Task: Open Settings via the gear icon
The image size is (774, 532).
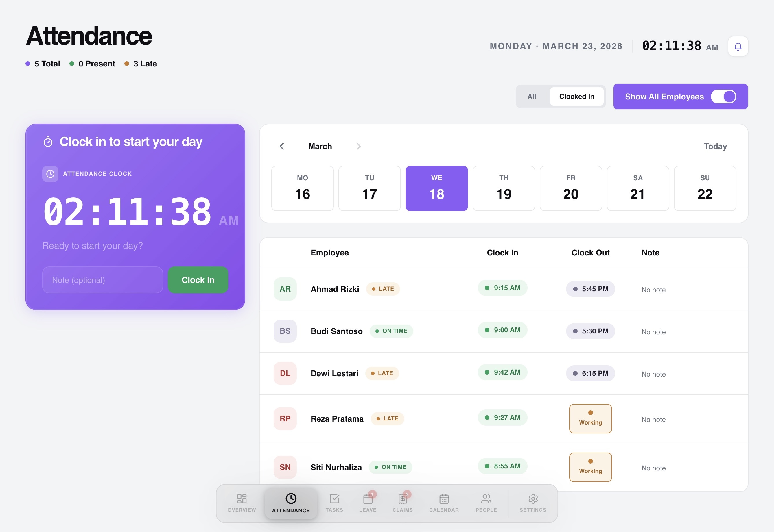Action: pyautogui.click(x=532, y=503)
